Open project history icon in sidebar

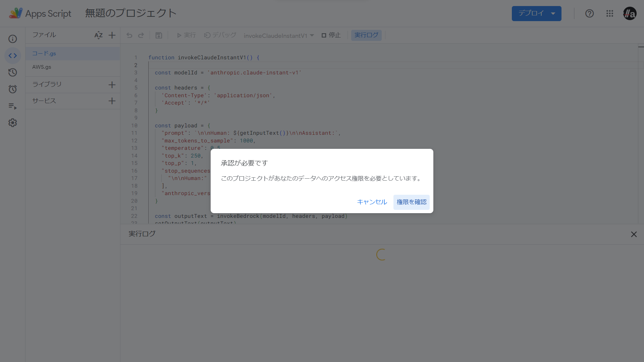click(x=13, y=72)
